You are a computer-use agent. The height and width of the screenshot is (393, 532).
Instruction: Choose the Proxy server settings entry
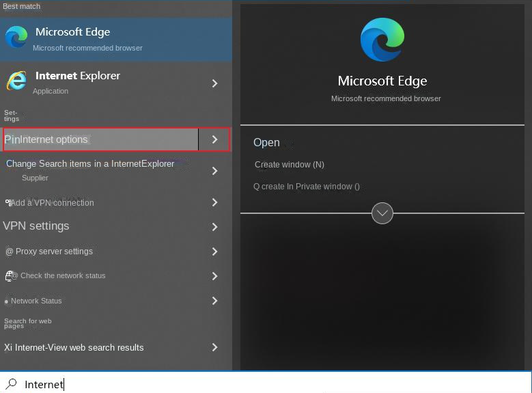54,252
